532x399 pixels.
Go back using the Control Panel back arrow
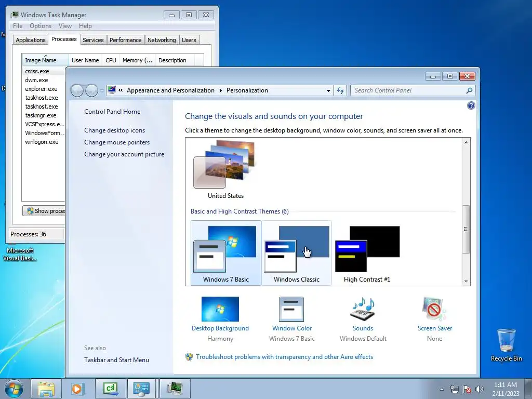point(77,90)
